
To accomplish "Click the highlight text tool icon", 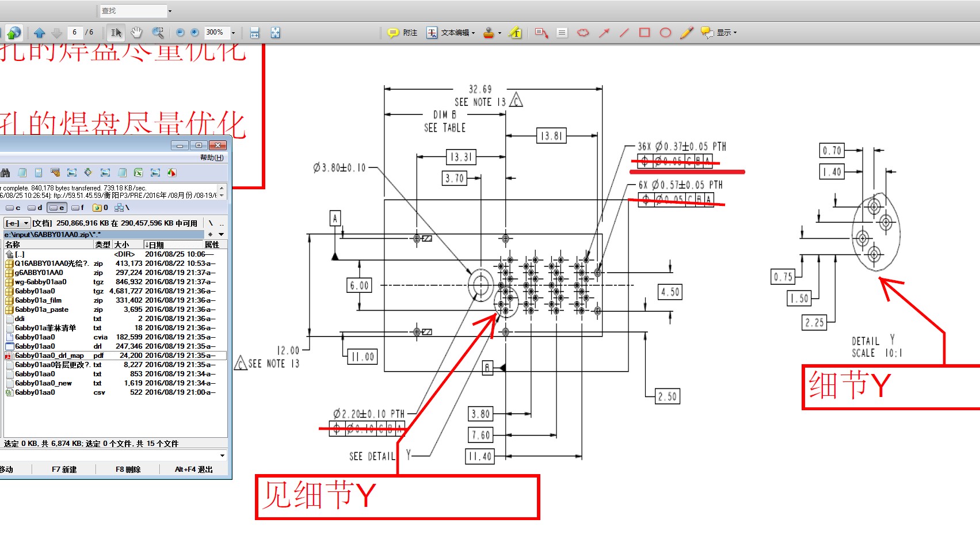I will [x=515, y=33].
